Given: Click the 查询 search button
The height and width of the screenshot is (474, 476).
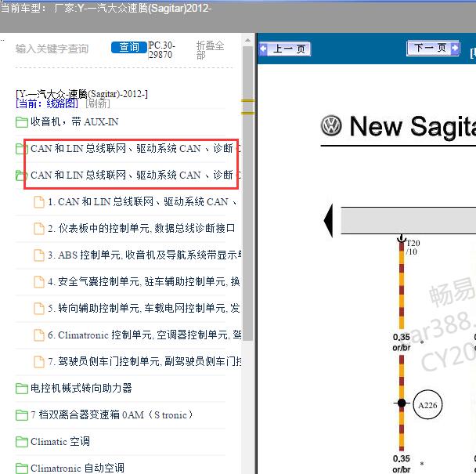Looking at the screenshot, I should pos(128,47).
